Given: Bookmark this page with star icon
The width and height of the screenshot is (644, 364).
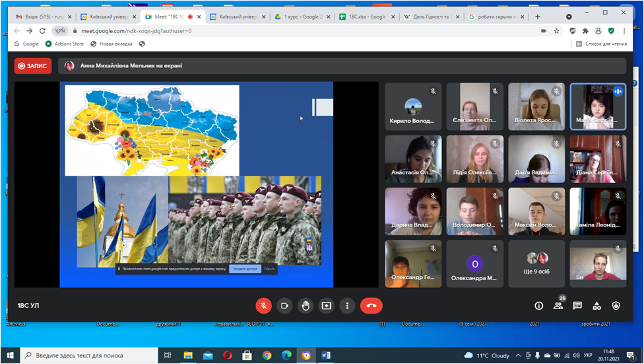Looking at the screenshot, I should pos(557,30).
